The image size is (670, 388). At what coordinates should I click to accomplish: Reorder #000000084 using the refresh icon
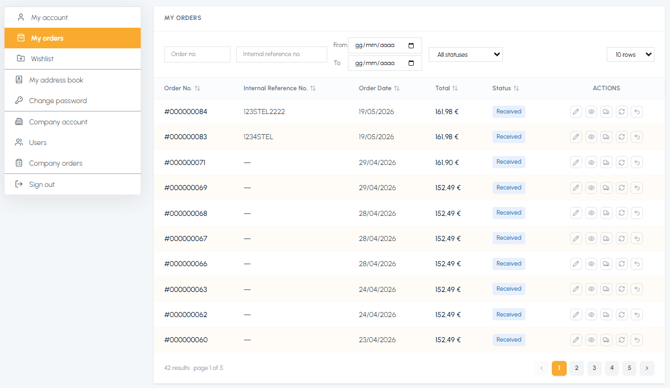622,112
